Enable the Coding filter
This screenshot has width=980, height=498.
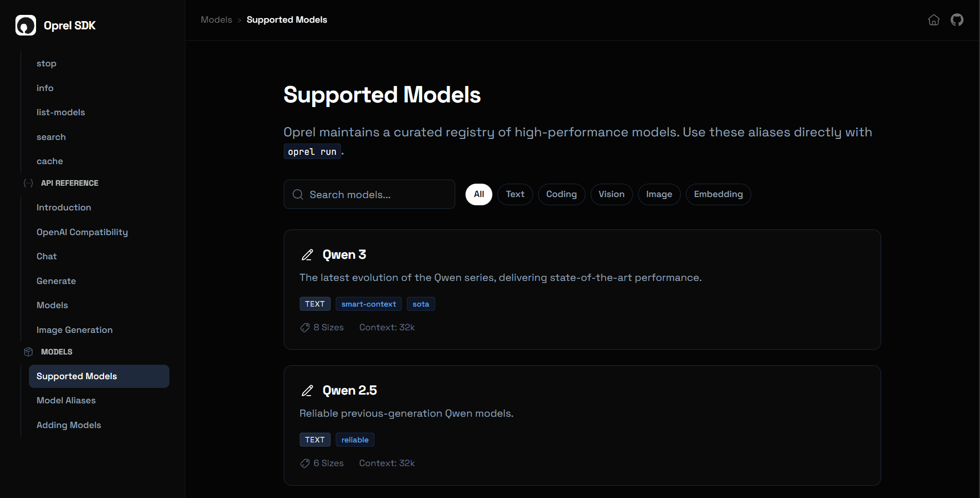pyautogui.click(x=561, y=194)
